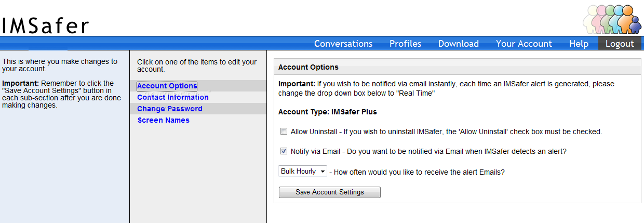Click the 'Click on one of the items' instruction text
Screen dimensions: 644x223
[x=197, y=65]
